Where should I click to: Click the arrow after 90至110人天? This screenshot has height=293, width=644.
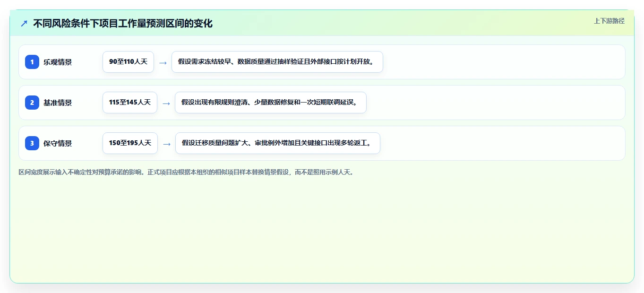coord(163,62)
